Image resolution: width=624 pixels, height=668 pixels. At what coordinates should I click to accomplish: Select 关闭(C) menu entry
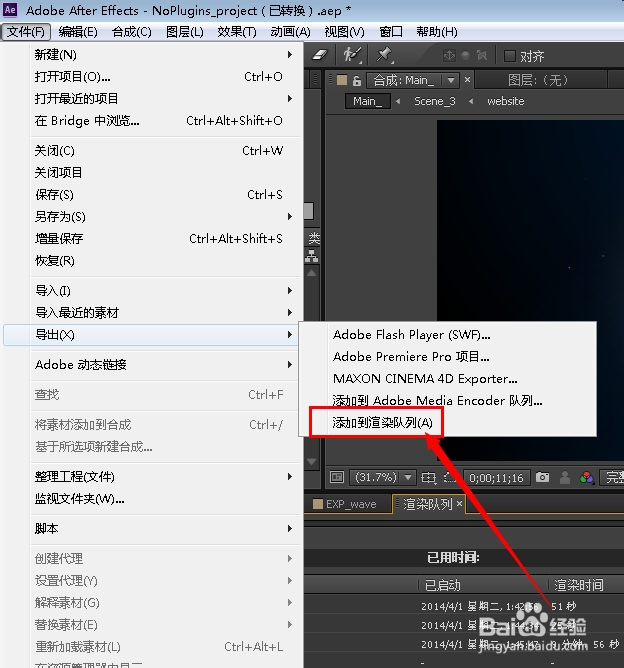pyautogui.click(x=167, y=151)
